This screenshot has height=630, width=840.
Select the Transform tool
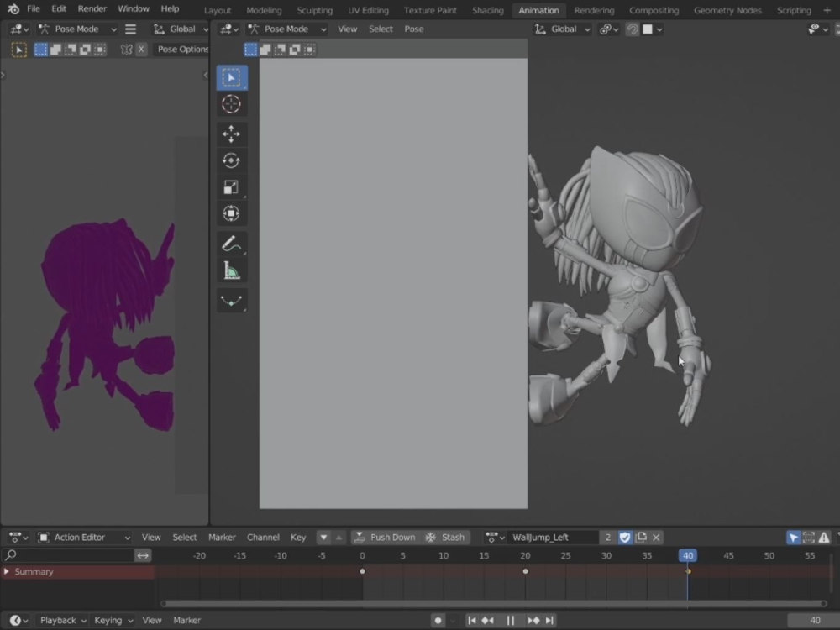click(x=232, y=213)
